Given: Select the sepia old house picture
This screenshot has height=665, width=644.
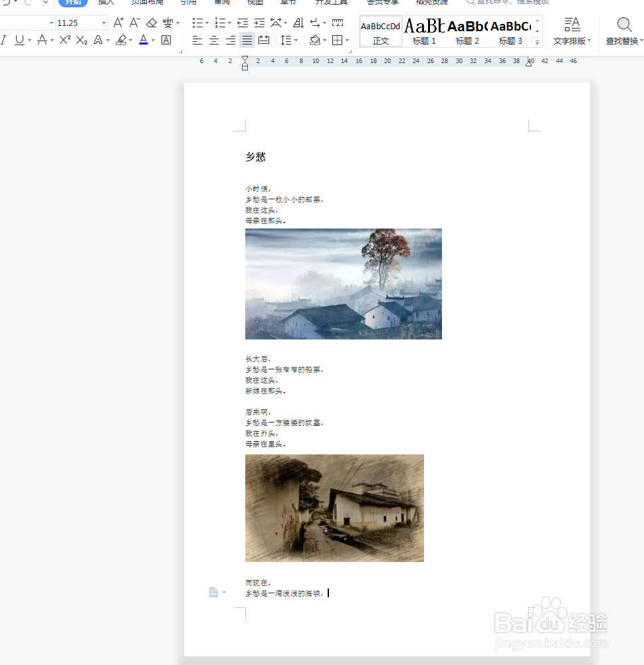Looking at the screenshot, I should coord(335,508).
